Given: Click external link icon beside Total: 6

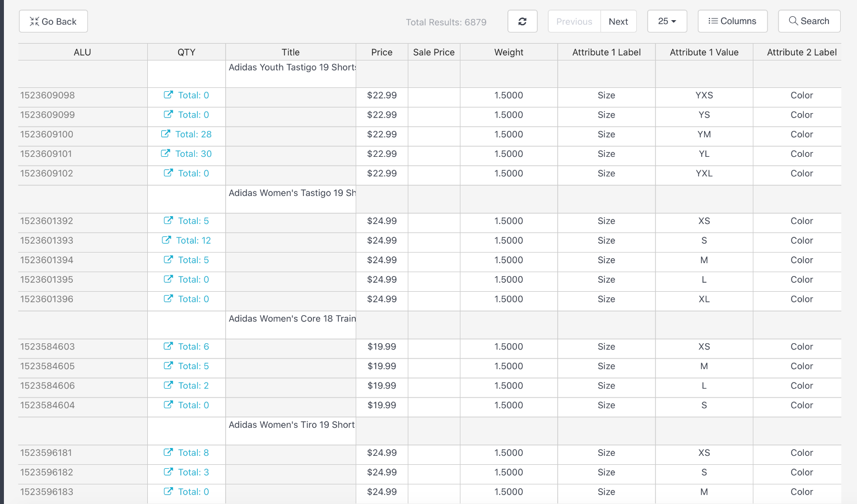Looking at the screenshot, I should click(x=167, y=346).
